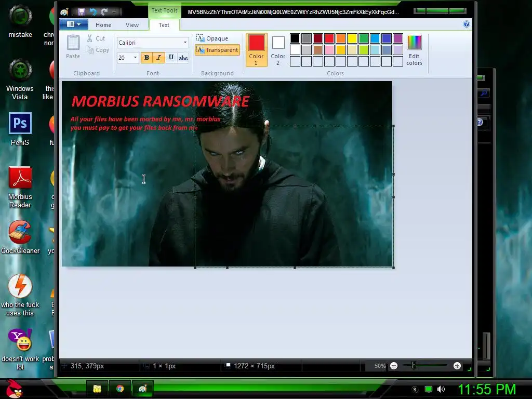The image size is (532, 399).
Task: Click the network monitor tray icon
Action: (429, 389)
